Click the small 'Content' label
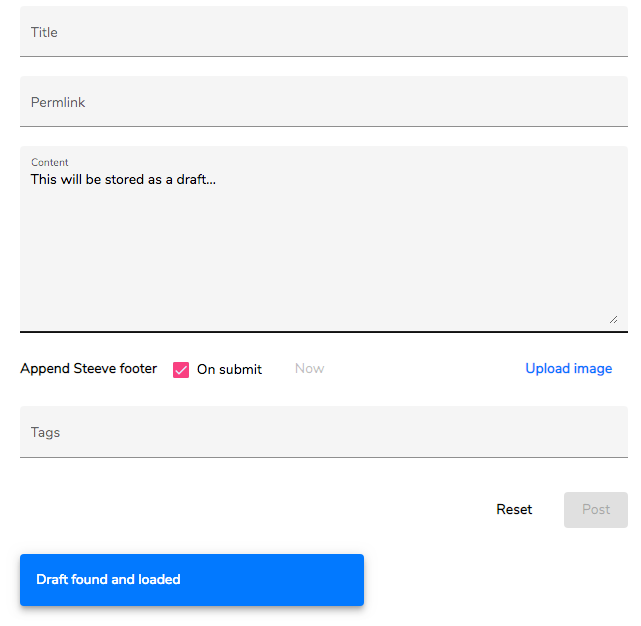Viewport: 641px width, 626px height. coord(50,162)
